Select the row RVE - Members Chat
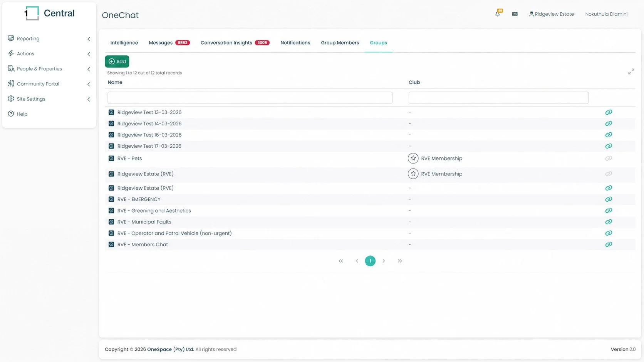 (370, 244)
